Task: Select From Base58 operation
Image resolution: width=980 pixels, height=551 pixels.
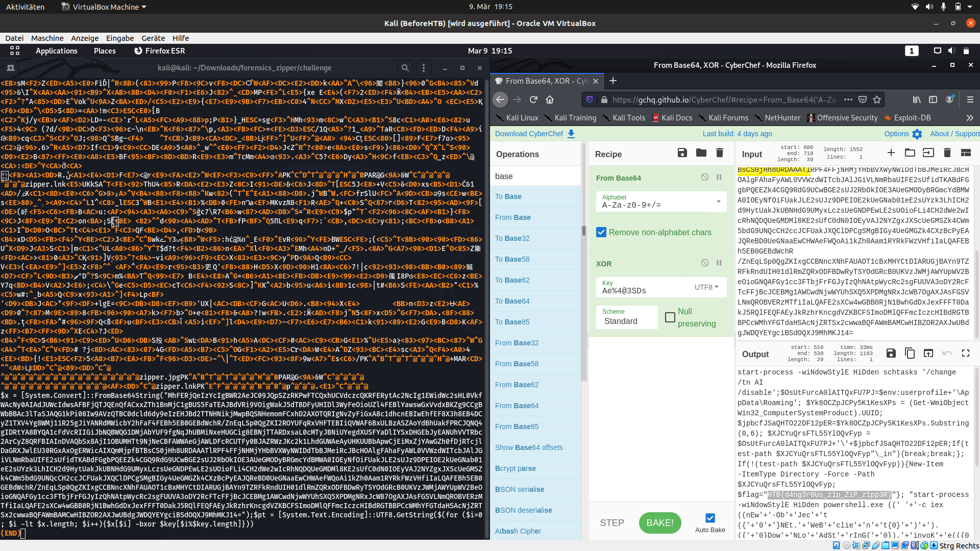Action: pyautogui.click(x=535, y=364)
